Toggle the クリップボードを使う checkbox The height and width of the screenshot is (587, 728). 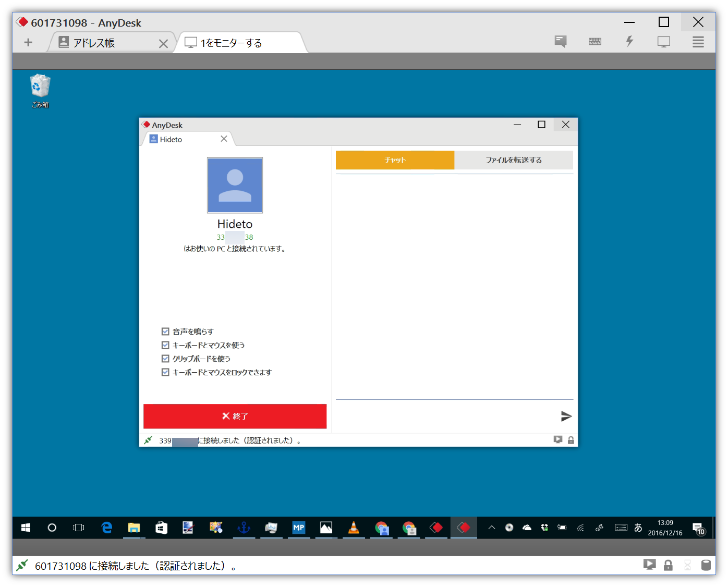tap(165, 359)
